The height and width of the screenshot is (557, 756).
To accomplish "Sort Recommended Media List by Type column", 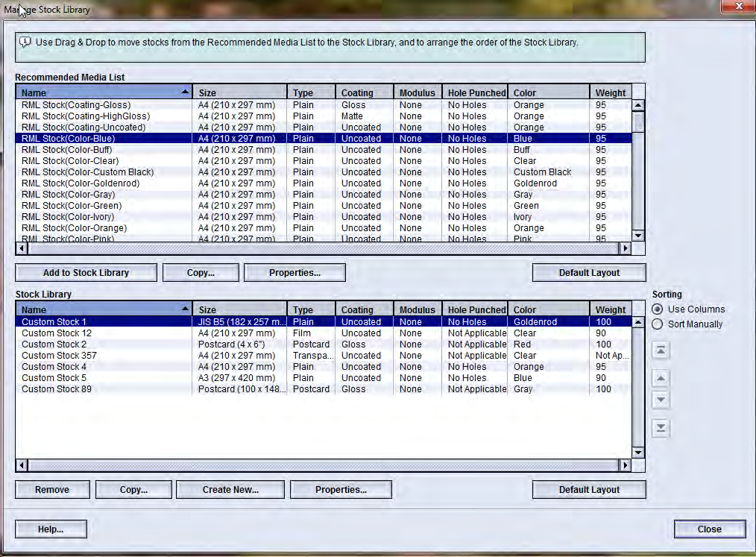I will (311, 92).
